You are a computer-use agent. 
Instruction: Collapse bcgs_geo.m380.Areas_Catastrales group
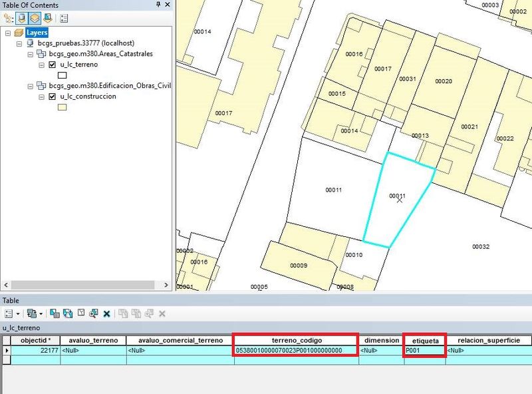(x=30, y=55)
